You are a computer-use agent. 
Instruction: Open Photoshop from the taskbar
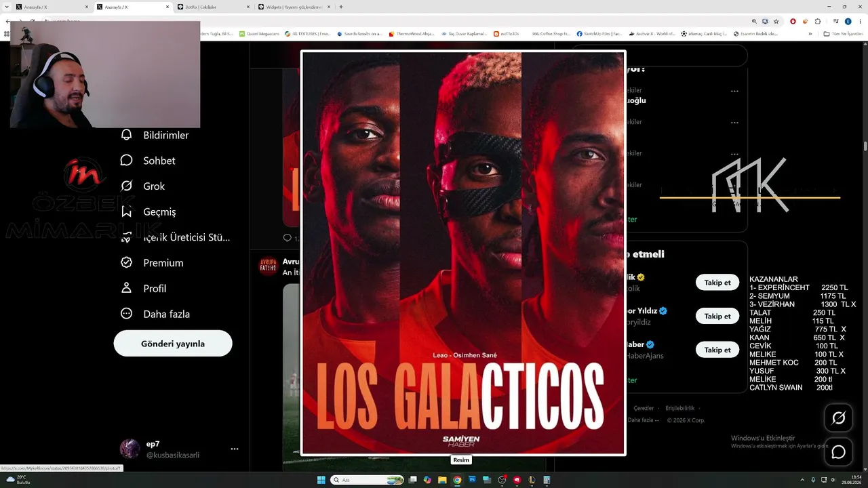coord(472,480)
